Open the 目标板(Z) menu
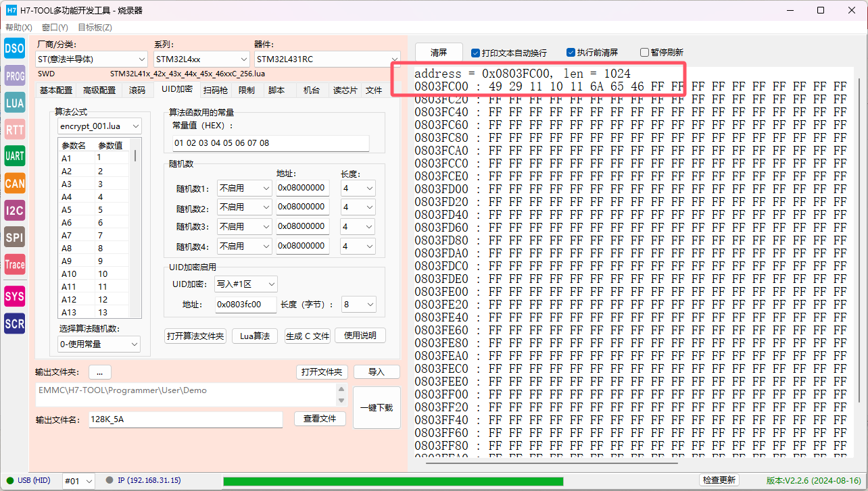Screen dimensions: 868x491 point(95,28)
